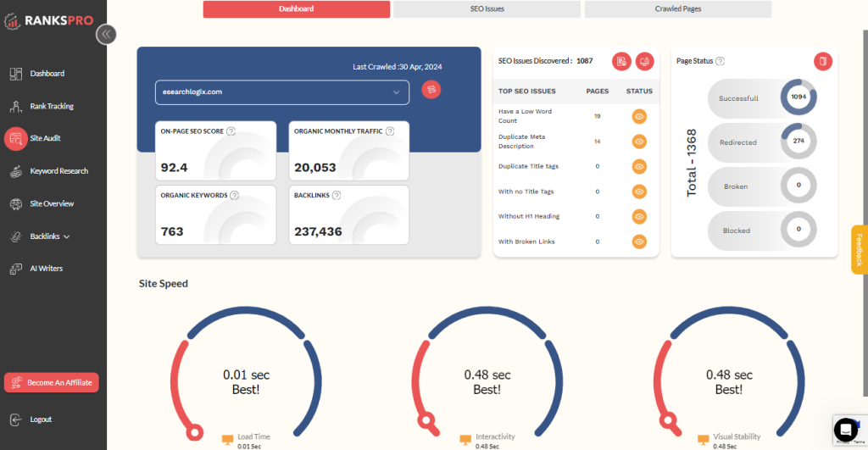Click the 'Last Crawled :30 Apr, 2024' text
The height and width of the screenshot is (450, 868).
[x=398, y=67]
